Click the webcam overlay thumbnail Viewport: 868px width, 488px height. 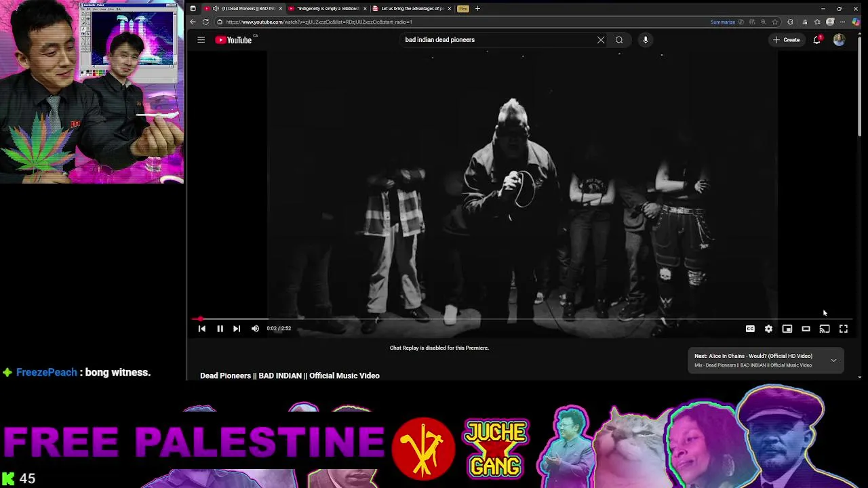click(x=92, y=92)
